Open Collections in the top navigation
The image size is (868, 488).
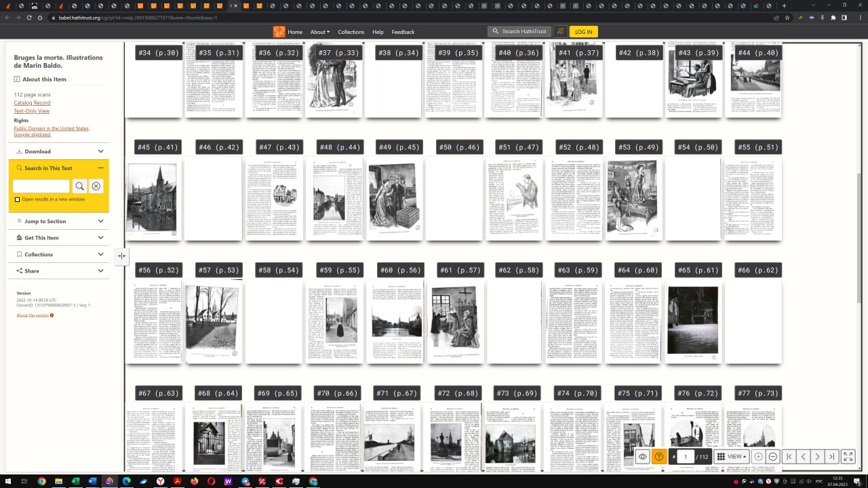click(x=351, y=32)
